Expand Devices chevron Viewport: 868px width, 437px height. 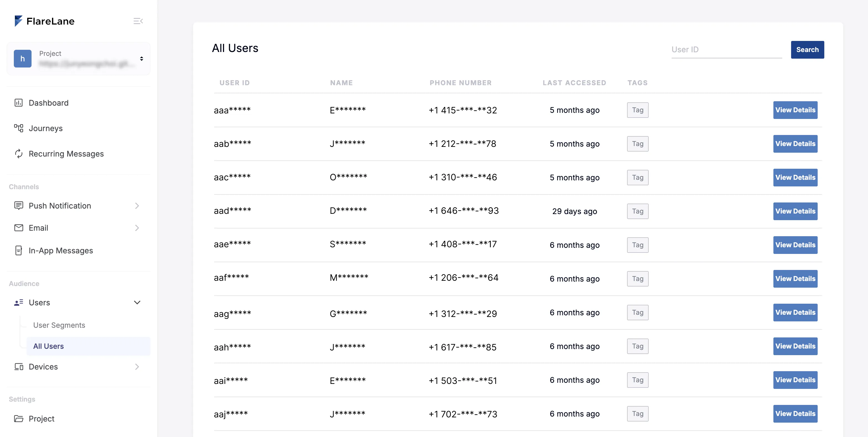coord(137,366)
